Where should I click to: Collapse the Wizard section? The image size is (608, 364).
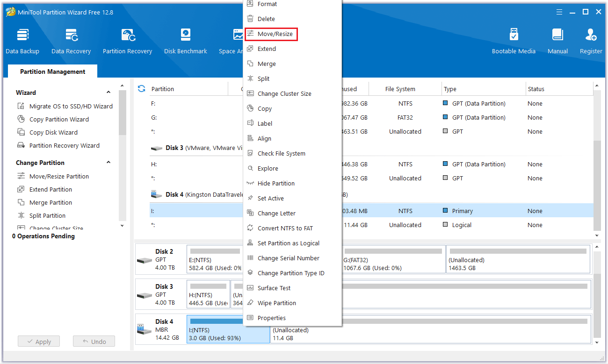(x=109, y=93)
